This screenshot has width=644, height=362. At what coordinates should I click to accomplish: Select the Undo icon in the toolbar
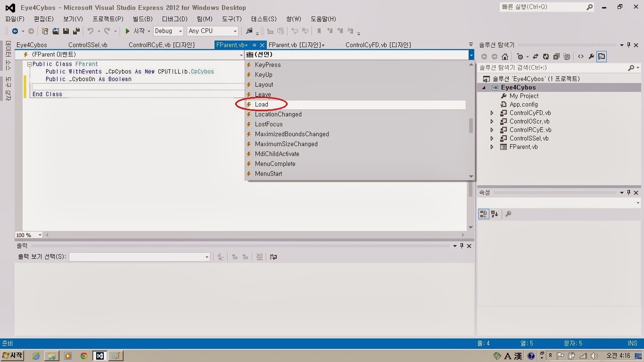pyautogui.click(x=91, y=31)
